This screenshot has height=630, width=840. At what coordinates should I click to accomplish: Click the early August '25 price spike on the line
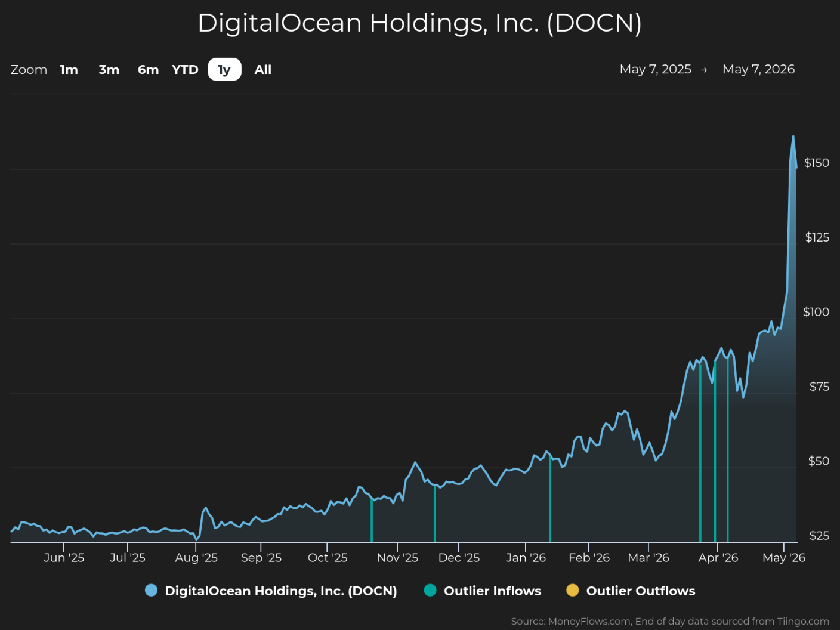click(x=205, y=508)
